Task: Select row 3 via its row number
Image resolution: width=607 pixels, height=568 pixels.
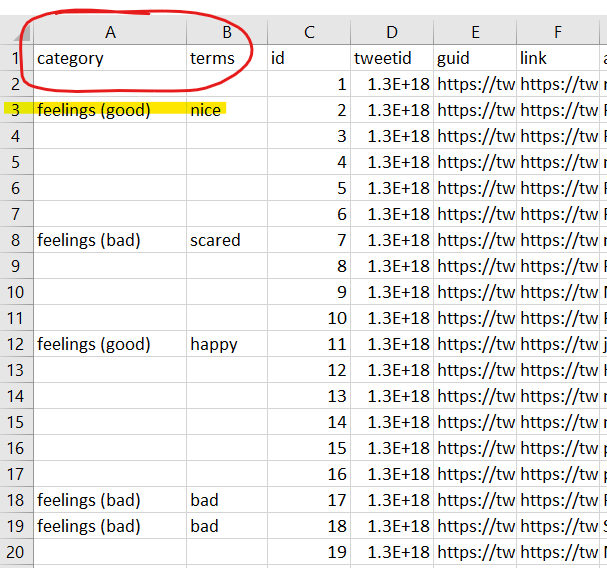Action: click(x=16, y=110)
